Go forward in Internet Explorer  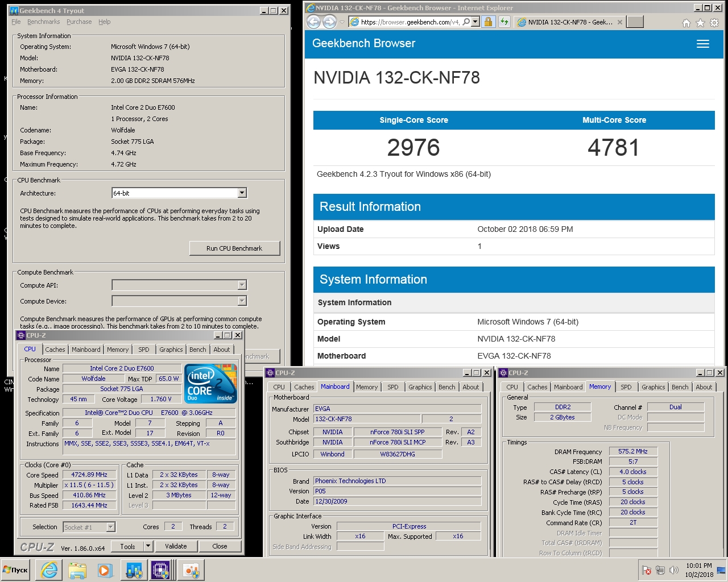click(x=329, y=22)
